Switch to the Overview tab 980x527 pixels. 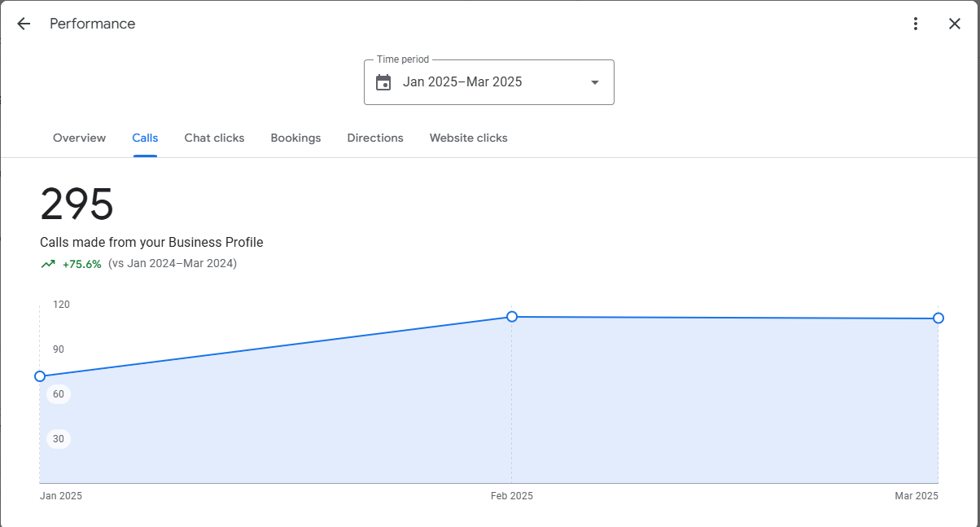click(x=79, y=138)
